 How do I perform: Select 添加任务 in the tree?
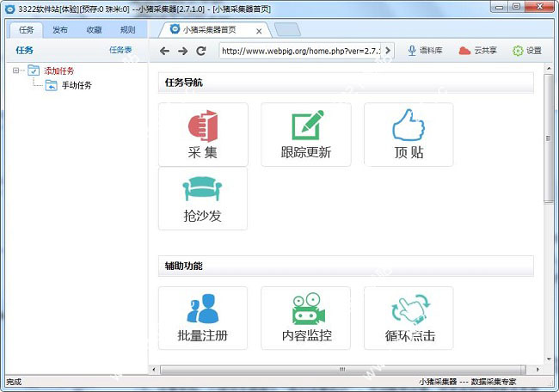(58, 70)
